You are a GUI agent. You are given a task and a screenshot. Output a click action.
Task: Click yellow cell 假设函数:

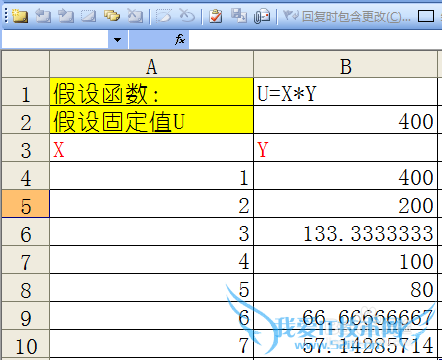tap(152, 92)
